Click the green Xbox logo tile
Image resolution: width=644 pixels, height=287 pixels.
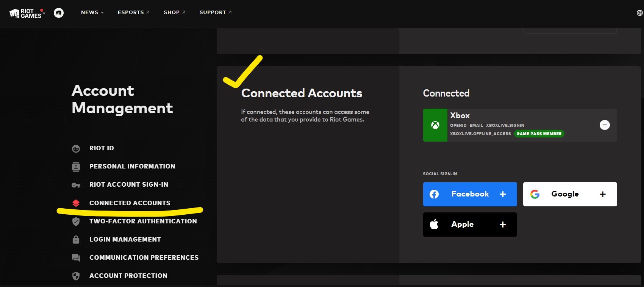(x=435, y=125)
